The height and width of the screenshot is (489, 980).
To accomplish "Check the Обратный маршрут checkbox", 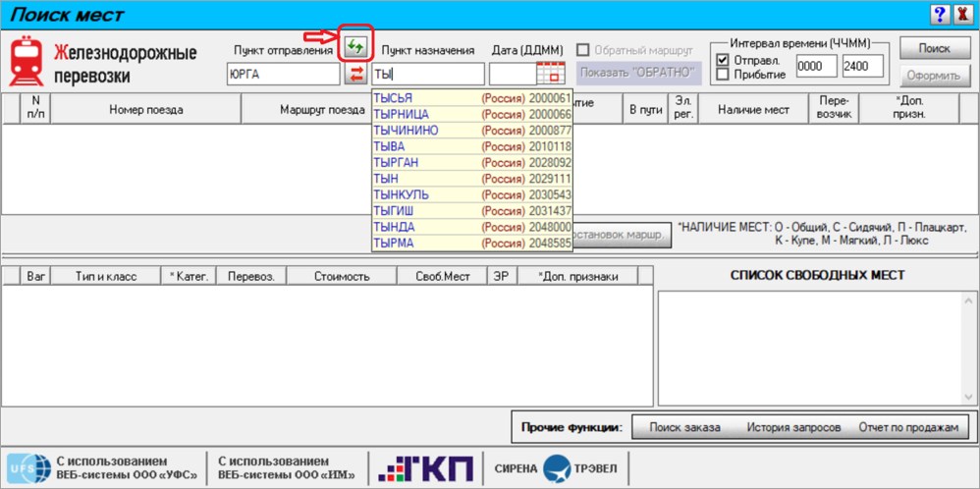I will (x=583, y=50).
